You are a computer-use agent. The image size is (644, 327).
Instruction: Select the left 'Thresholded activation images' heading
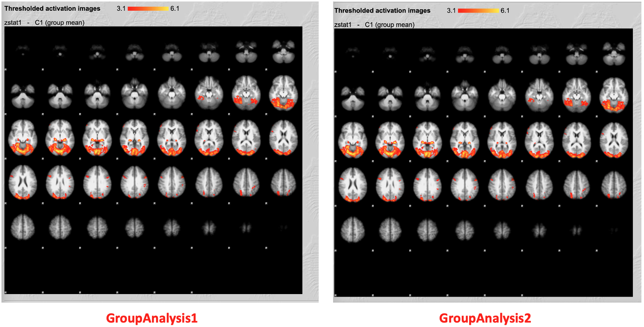(52, 9)
